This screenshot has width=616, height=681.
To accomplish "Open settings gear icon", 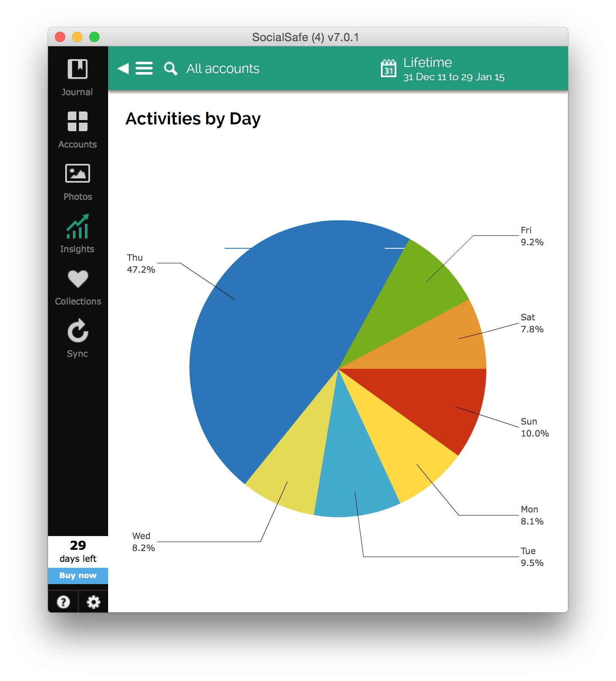I will pos(94,602).
